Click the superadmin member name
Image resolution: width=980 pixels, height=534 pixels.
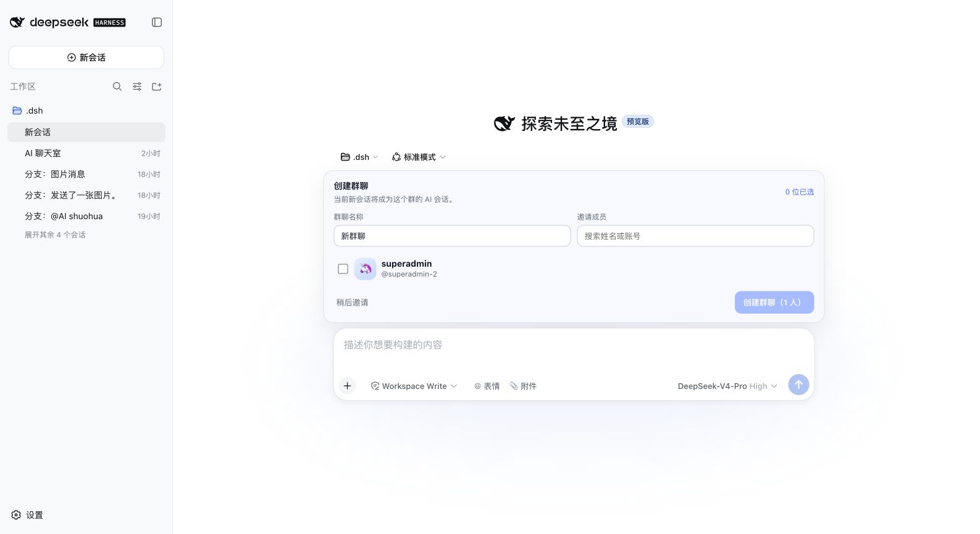coord(406,264)
